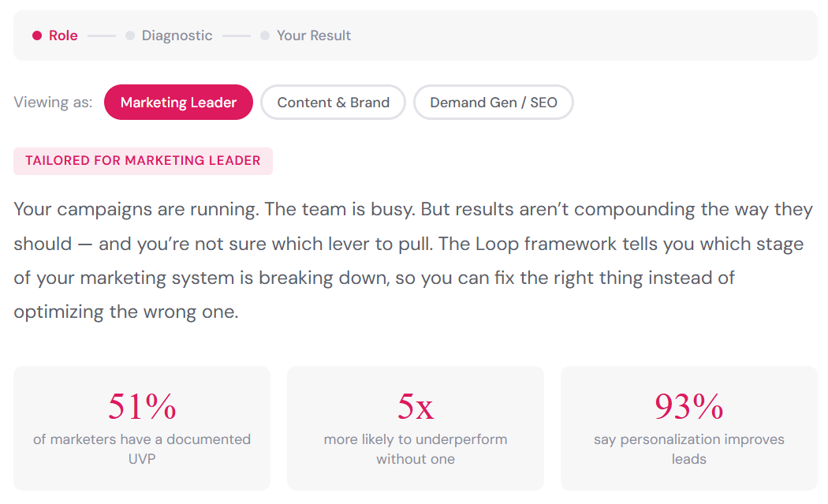Switch viewing role to Content & Brand
Image resolution: width=828 pixels, height=504 pixels.
[333, 102]
